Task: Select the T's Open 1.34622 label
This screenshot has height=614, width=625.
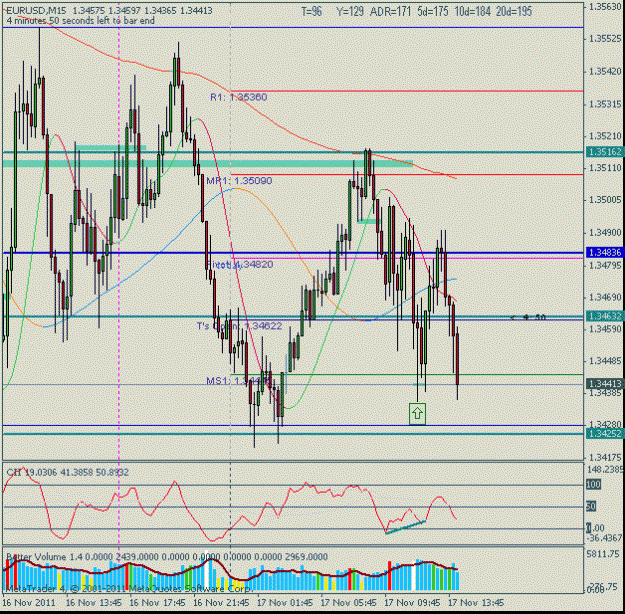Action: tap(239, 326)
